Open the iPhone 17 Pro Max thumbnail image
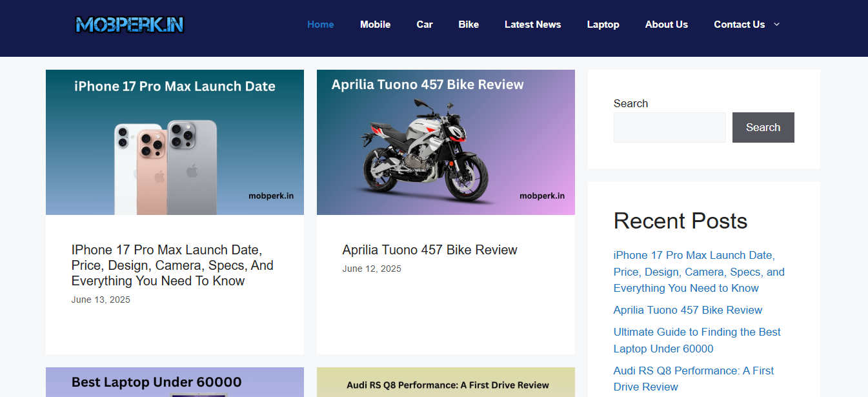Image resolution: width=868 pixels, height=397 pixels. click(x=175, y=142)
